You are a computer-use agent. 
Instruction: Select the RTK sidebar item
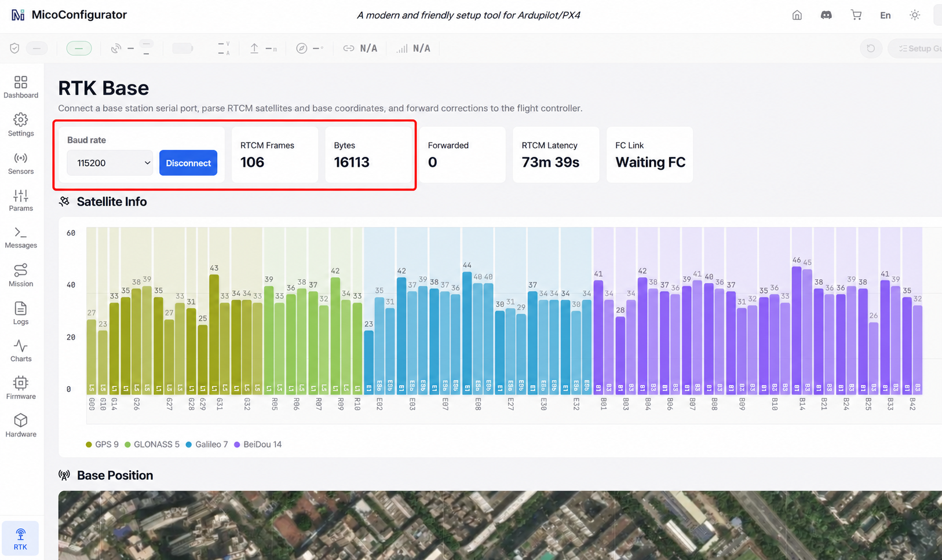pos(20,539)
